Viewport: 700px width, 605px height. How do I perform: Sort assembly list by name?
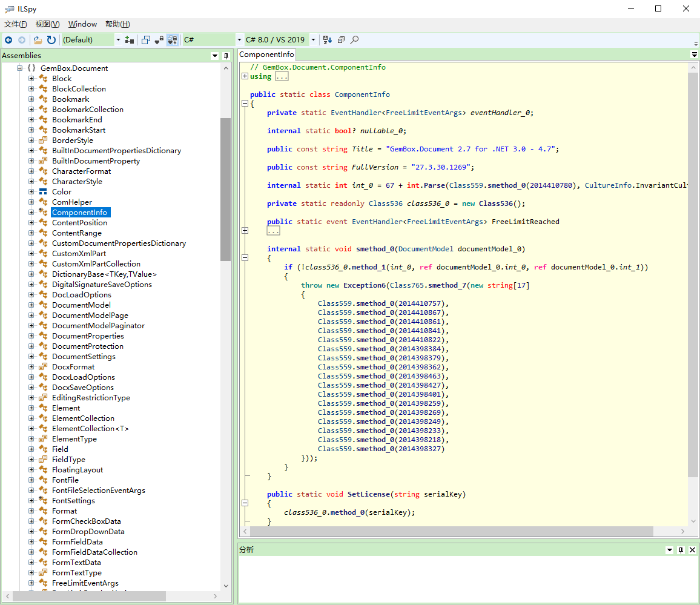coord(327,40)
